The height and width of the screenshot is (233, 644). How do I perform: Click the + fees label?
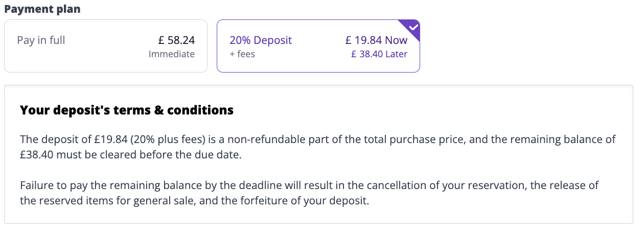[242, 54]
